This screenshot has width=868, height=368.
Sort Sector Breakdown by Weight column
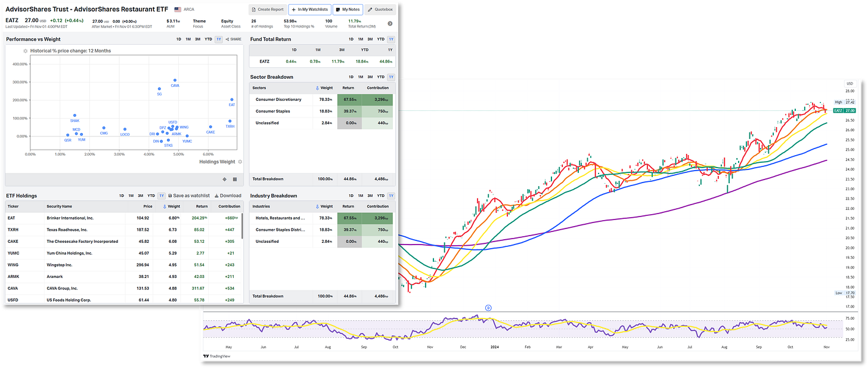point(324,88)
